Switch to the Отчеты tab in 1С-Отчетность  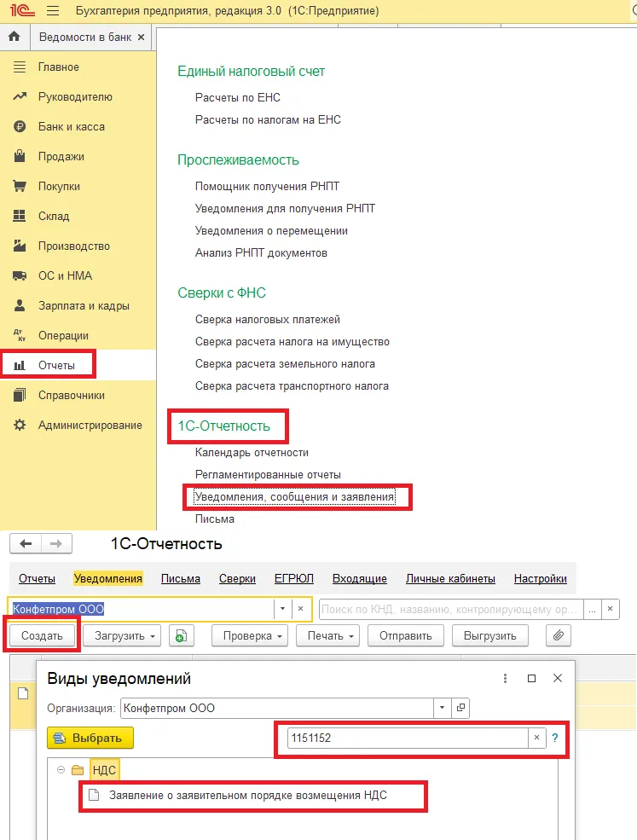click(x=37, y=578)
